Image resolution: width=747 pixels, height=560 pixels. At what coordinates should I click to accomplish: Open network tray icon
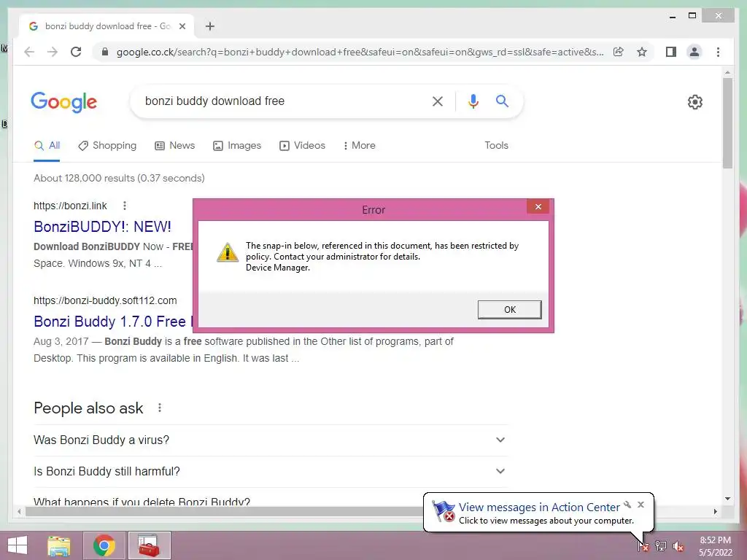[x=660, y=546]
